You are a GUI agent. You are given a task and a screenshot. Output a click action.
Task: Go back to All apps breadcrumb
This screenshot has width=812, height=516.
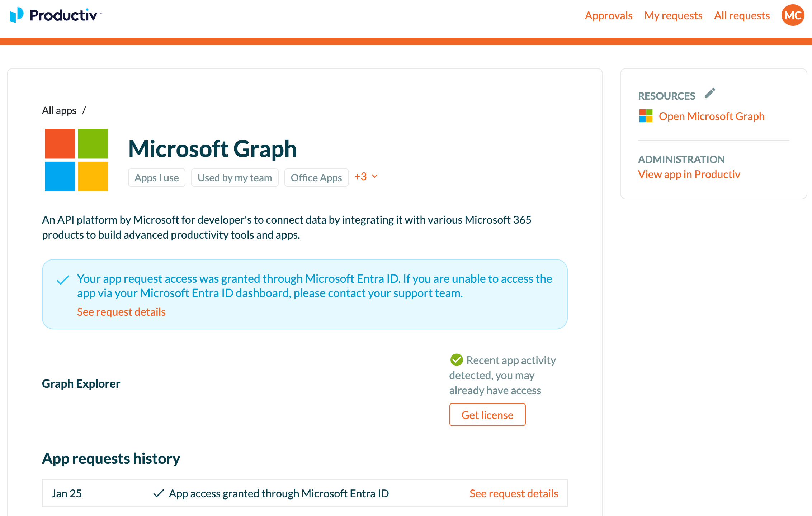click(x=59, y=110)
